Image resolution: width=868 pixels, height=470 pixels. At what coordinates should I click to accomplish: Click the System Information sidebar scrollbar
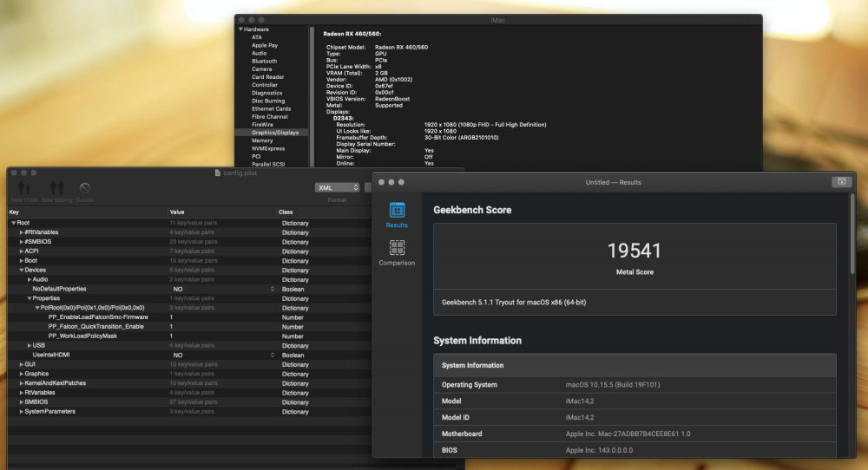point(312,96)
